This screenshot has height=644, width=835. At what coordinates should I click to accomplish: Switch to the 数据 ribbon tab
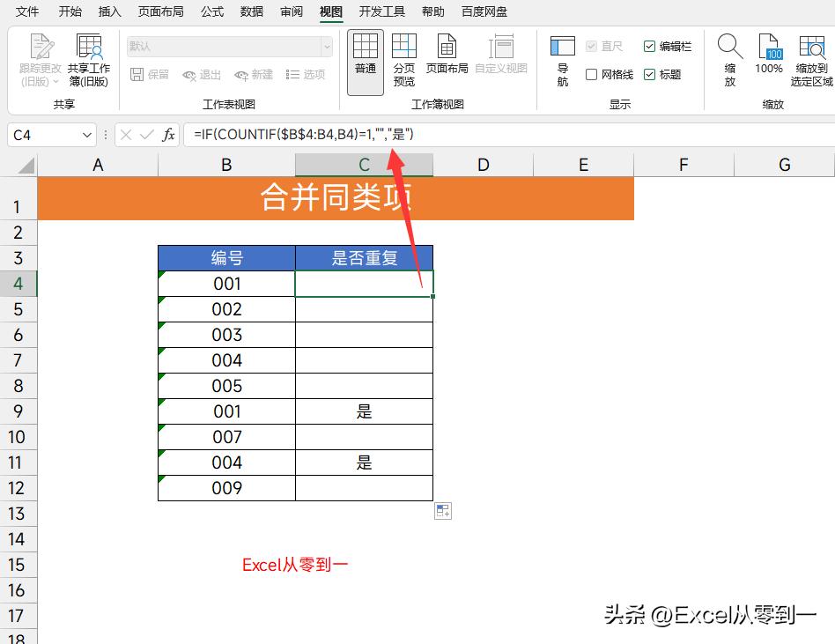250,11
